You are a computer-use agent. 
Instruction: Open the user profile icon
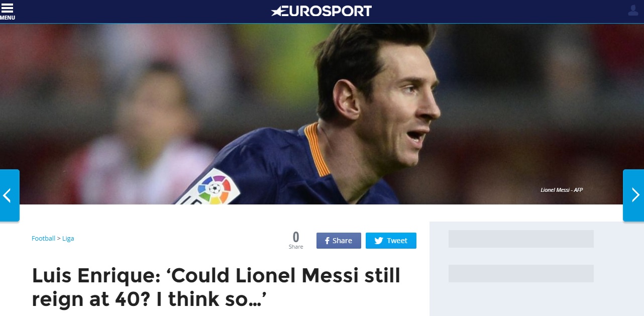point(633,10)
